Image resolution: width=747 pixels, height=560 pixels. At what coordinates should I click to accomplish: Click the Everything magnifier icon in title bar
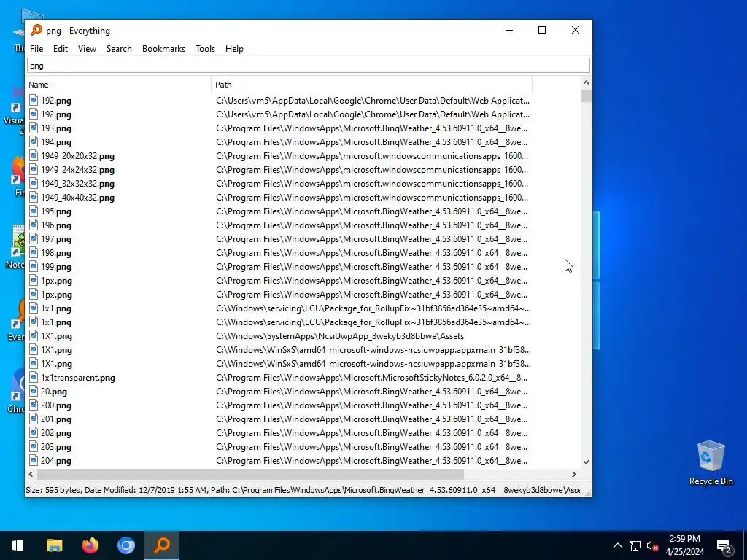36,30
